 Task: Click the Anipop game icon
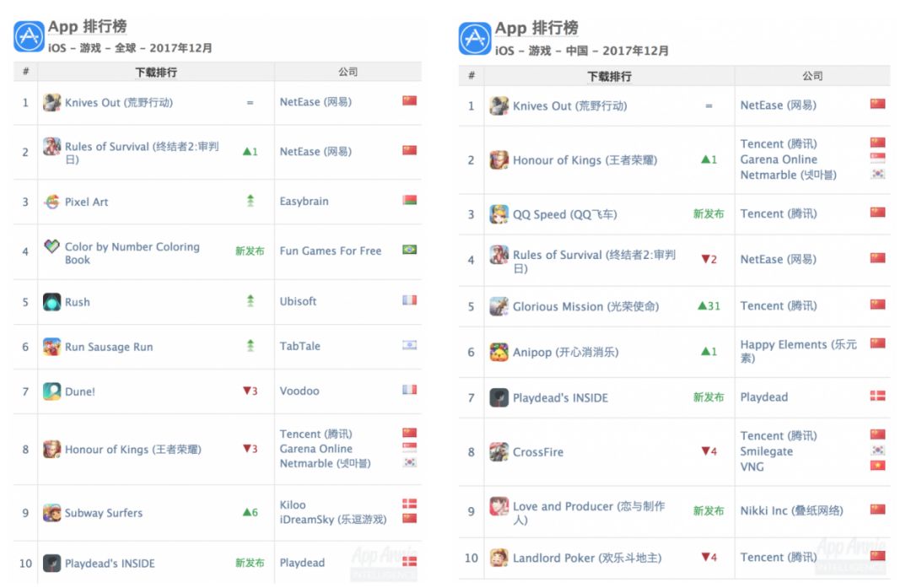pos(499,352)
